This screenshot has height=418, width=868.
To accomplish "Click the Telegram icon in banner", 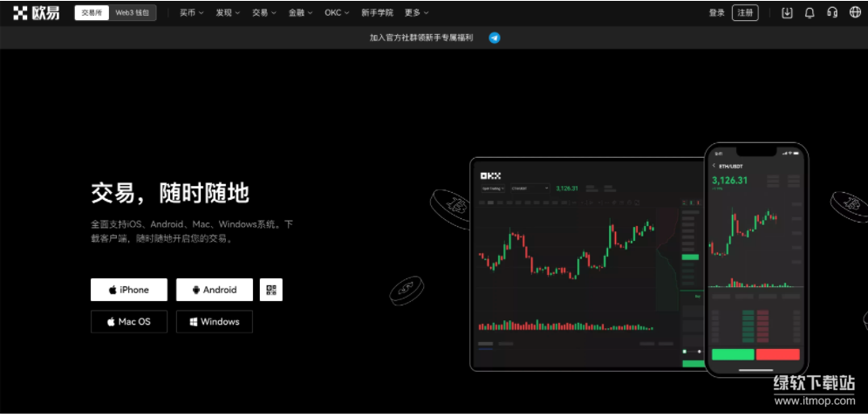I will coord(495,38).
